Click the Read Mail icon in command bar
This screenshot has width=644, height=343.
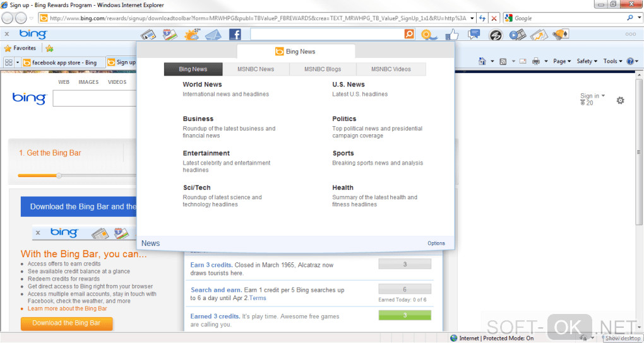point(523,61)
